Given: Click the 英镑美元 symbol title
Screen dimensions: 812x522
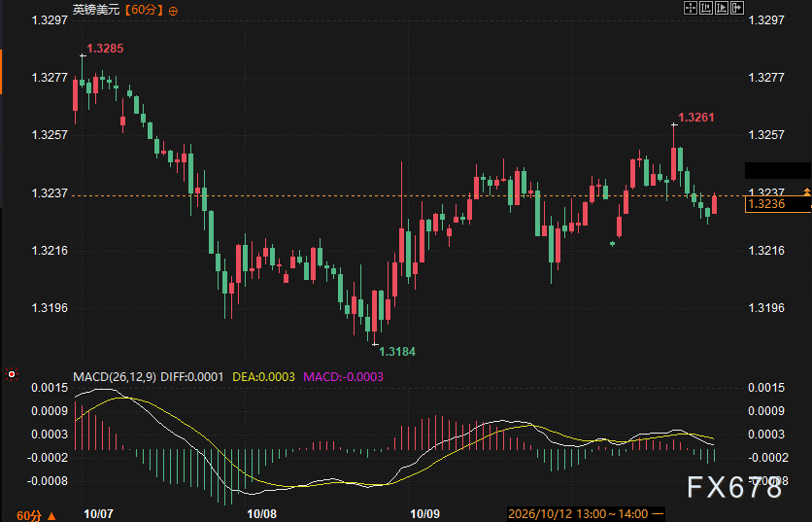Looking at the screenshot, I should 96,10.
